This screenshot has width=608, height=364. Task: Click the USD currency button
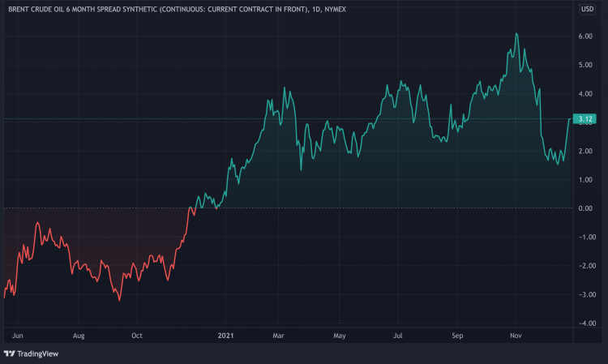pos(587,9)
